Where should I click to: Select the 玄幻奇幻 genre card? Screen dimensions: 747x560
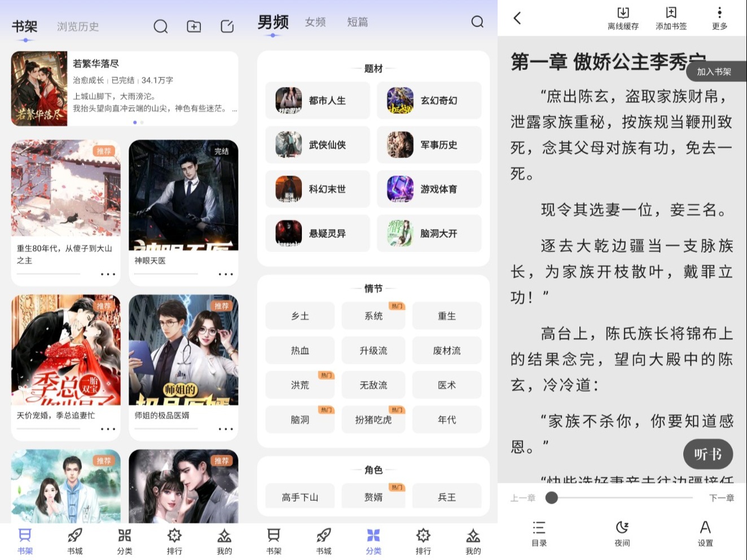[x=429, y=100]
